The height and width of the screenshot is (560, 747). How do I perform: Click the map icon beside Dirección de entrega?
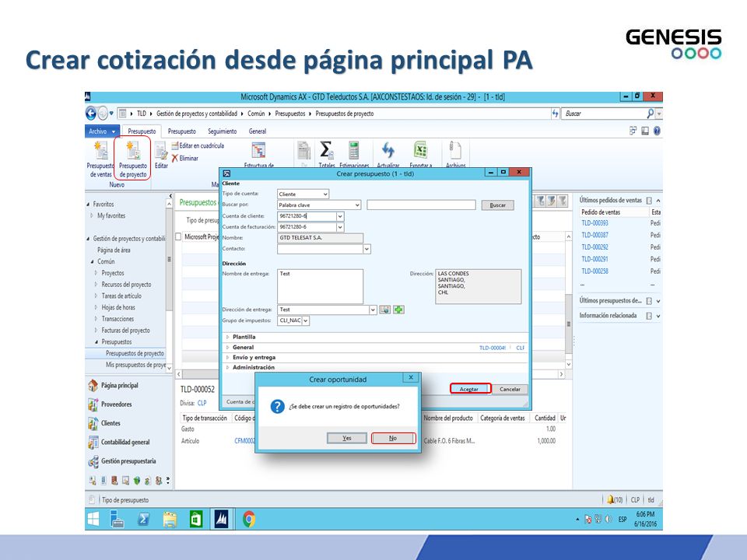(x=385, y=310)
